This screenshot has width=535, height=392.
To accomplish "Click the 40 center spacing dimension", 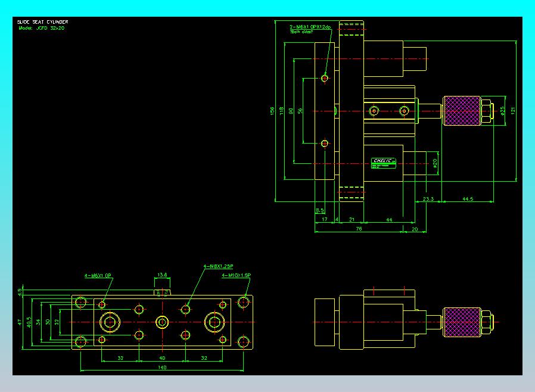I will point(162,358).
